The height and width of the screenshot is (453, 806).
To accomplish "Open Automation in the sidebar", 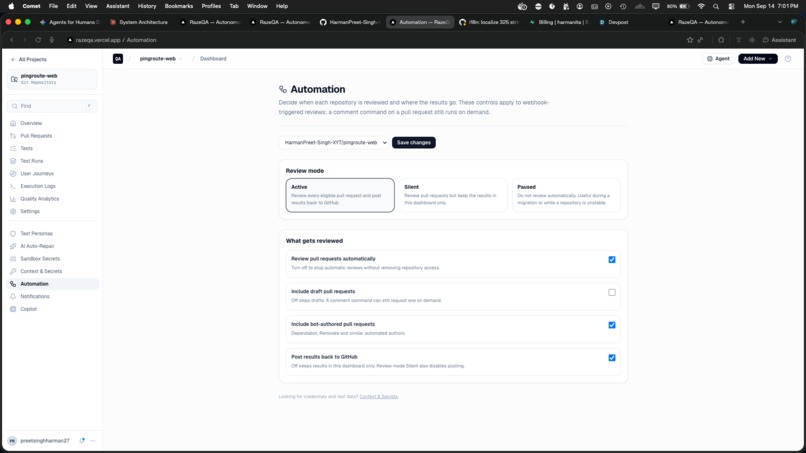I will click(52, 284).
